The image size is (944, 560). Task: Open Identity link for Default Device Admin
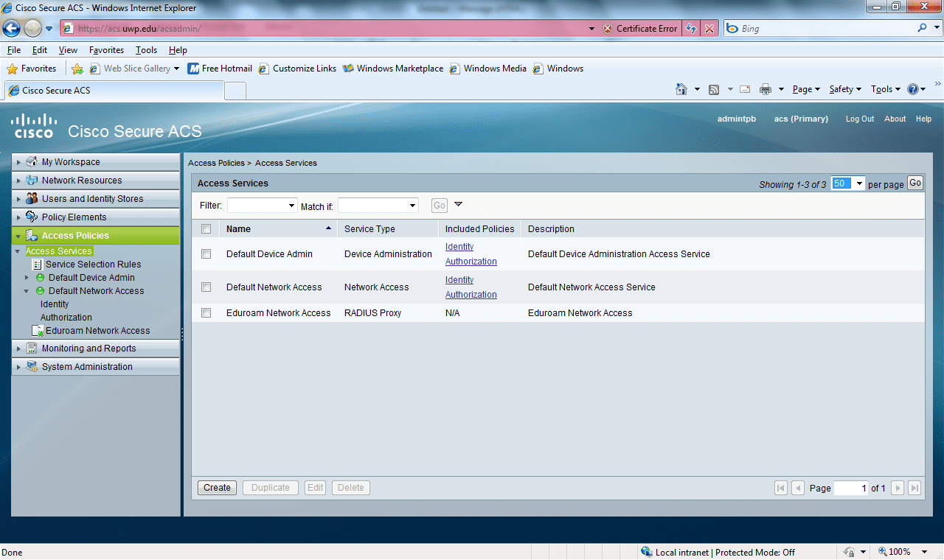click(x=459, y=247)
